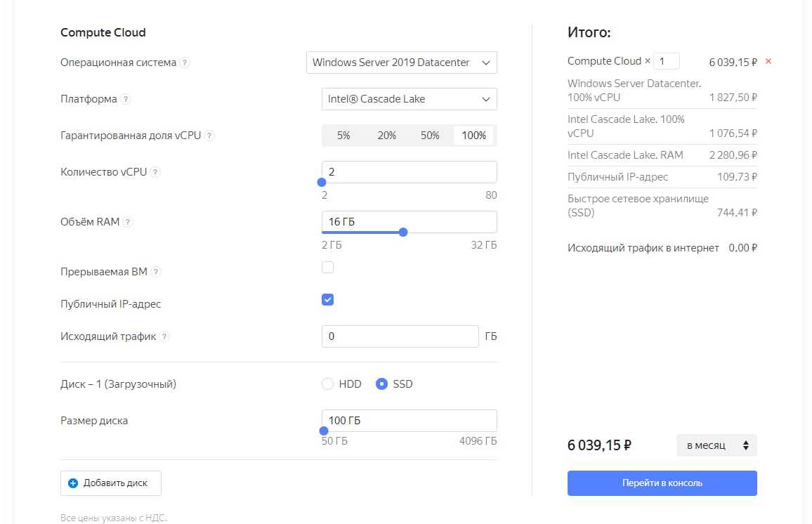Screen dimensions: 812x524
Task: Remove Compute Cloud item with red cross
Action: [x=768, y=61]
